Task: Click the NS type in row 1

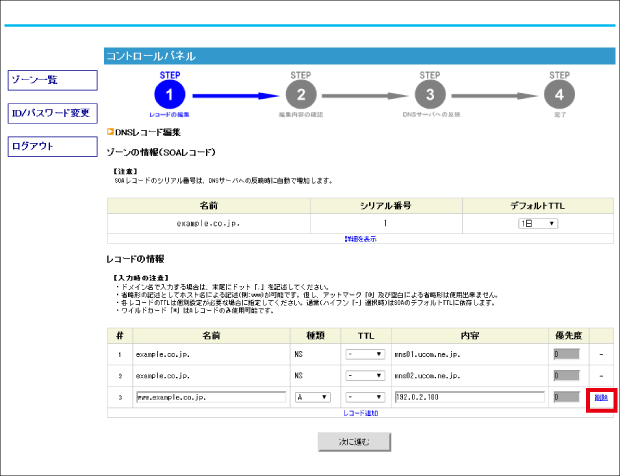Action: pyautogui.click(x=299, y=355)
